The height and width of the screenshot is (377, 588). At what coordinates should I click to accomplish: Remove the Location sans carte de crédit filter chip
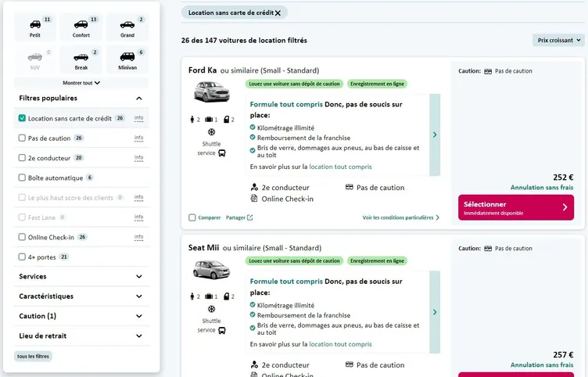tap(278, 13)
